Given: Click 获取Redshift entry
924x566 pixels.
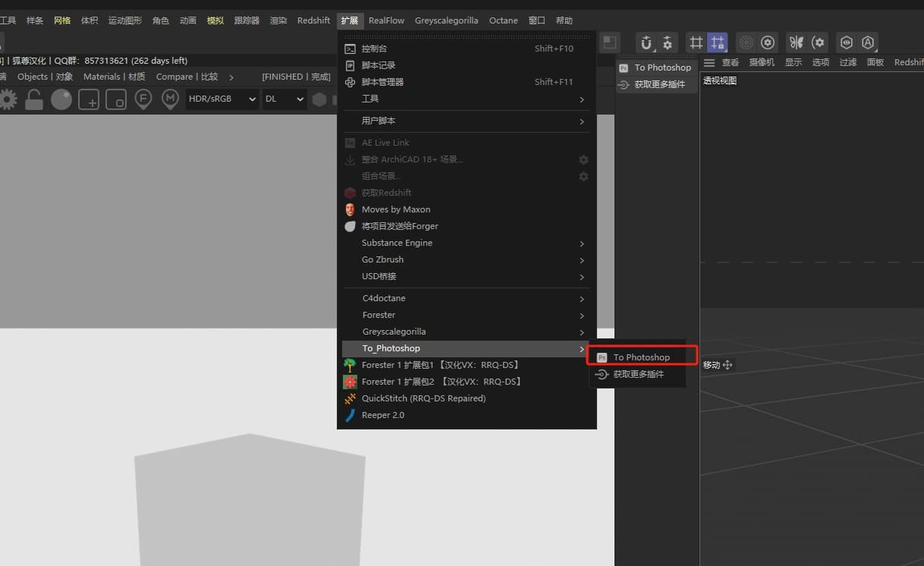Looking at the screenshot, I should click(x=467, y=193).
